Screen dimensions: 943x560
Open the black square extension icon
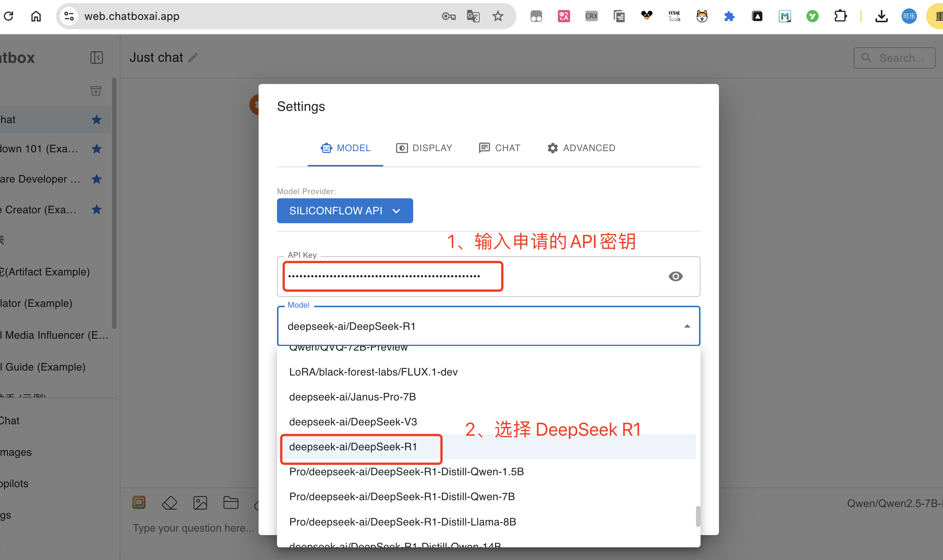click(x=757, y=16)
